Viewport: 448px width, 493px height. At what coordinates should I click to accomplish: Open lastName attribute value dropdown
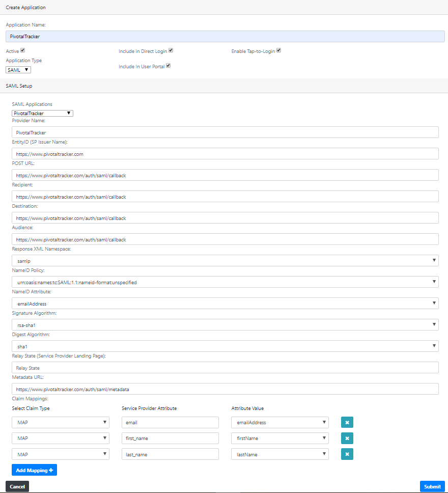pos(280,454)
